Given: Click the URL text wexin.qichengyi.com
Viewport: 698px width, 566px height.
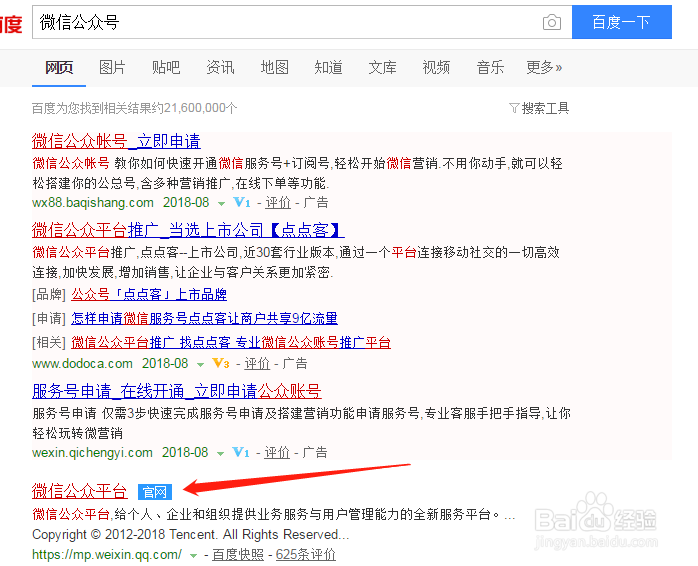Looking at the screenshot, I should [x=92, y=452].
